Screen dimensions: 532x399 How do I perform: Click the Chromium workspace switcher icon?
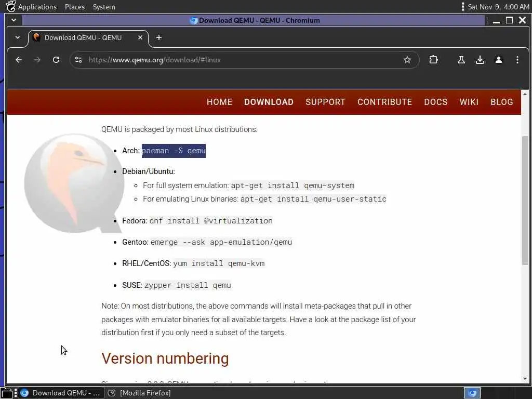[472, 393]
